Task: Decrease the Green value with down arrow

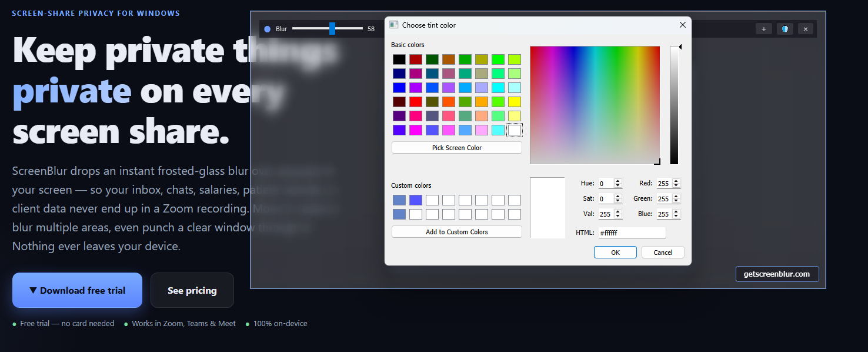Action: pyautogui.click(x=676, y=201)
